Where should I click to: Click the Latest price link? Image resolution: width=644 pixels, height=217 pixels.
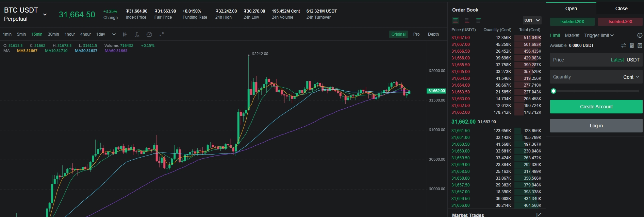(x=617, y=60)
